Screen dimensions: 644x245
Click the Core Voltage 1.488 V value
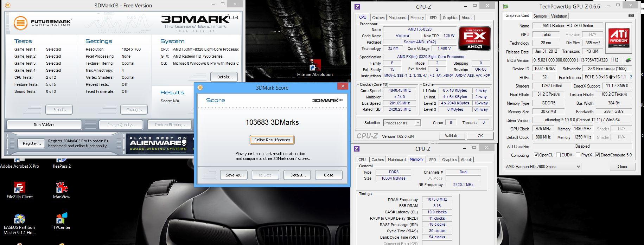click(445, 49)
